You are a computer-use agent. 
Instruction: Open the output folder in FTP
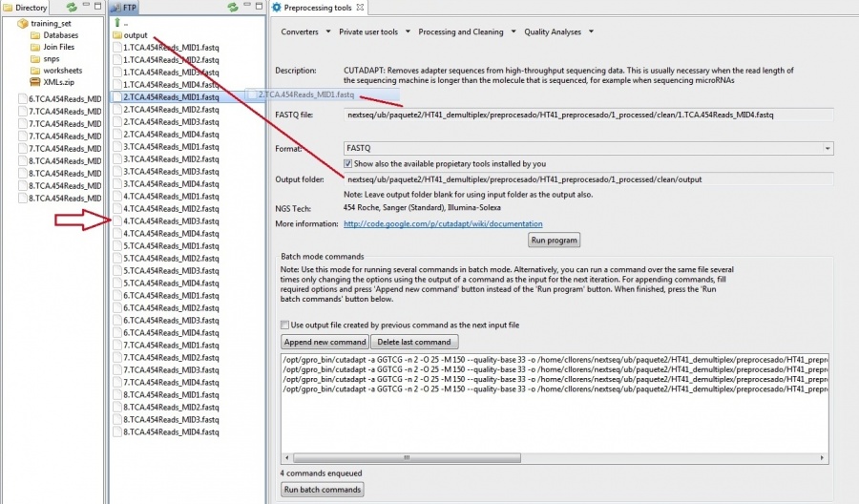click(x=135, y=35)
